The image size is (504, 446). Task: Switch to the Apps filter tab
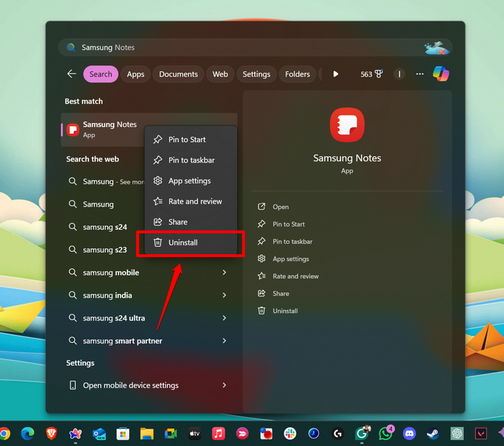click(x=135, y=74)
